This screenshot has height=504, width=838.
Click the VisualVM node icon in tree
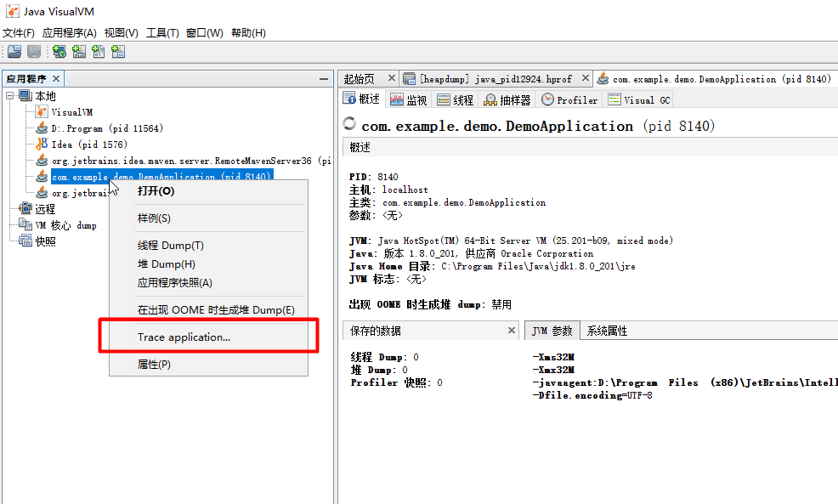(42, 111)
